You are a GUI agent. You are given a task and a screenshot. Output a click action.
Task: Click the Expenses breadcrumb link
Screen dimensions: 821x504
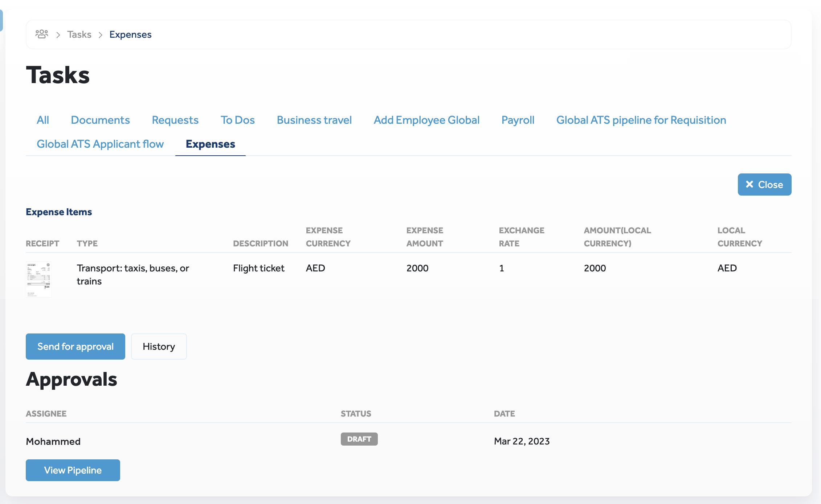[x=130, y=34]
